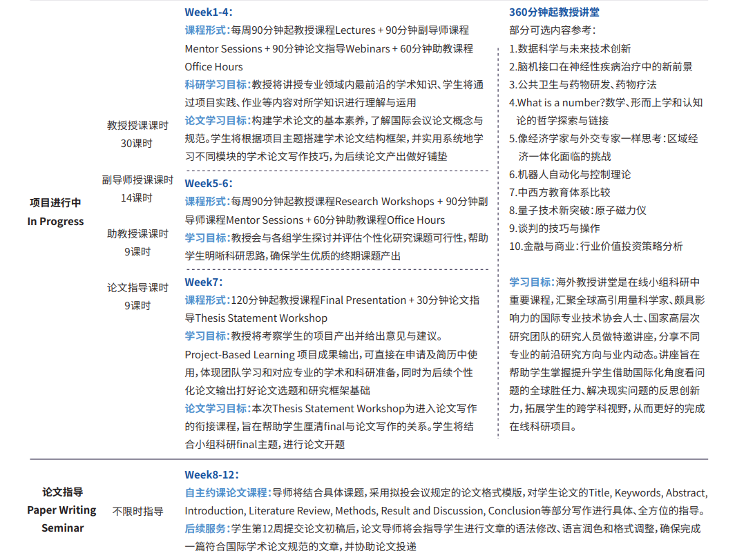
Task: Click the "Office Hours" line under Week1-4
Action: 213,66
